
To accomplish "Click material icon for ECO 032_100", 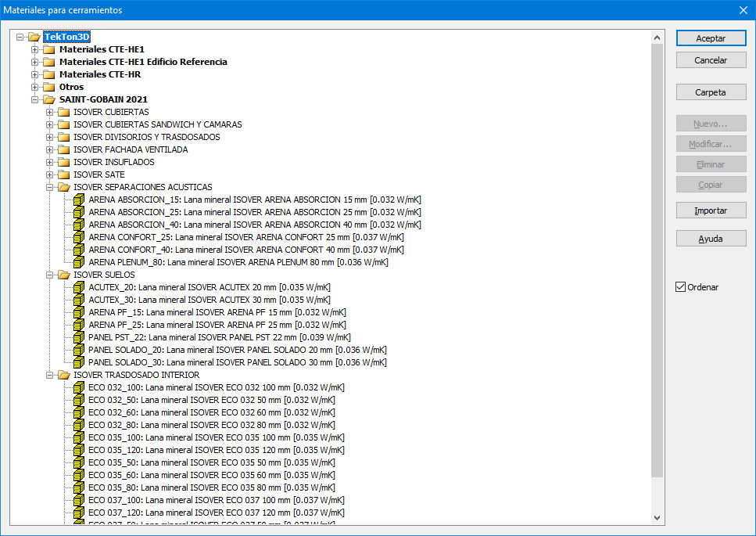I will [79, 388].
